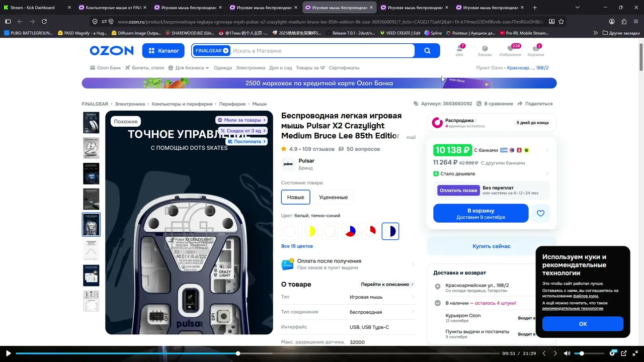Remove the FINALGEAR search filter chip

pos(226,51)
